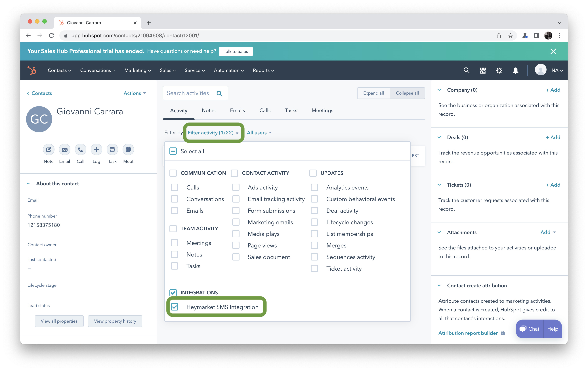Uncheck the Heymarket SMS Integration checkbox

click(174, 307)
